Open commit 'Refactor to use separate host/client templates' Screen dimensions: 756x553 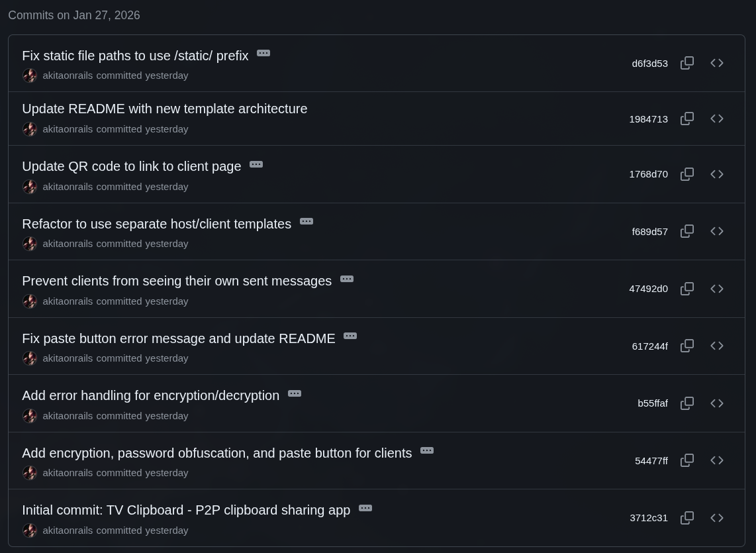(156, 224)
